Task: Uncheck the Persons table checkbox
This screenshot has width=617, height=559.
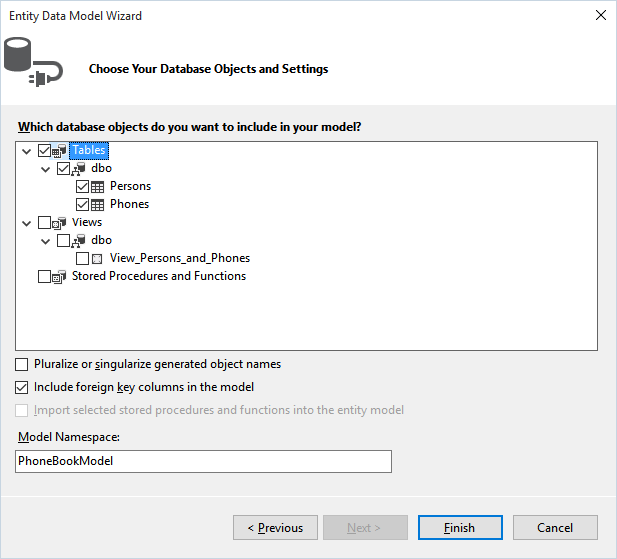Action: 83,186
